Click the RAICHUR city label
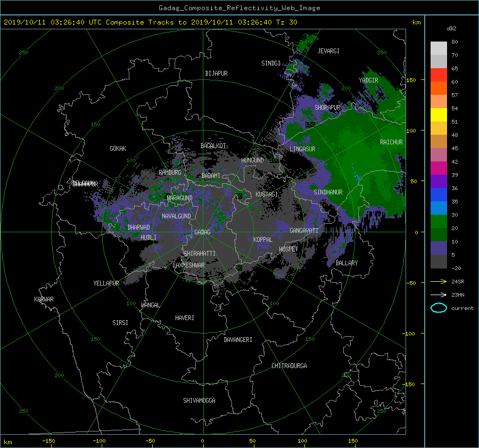 [x=391, y=142]
